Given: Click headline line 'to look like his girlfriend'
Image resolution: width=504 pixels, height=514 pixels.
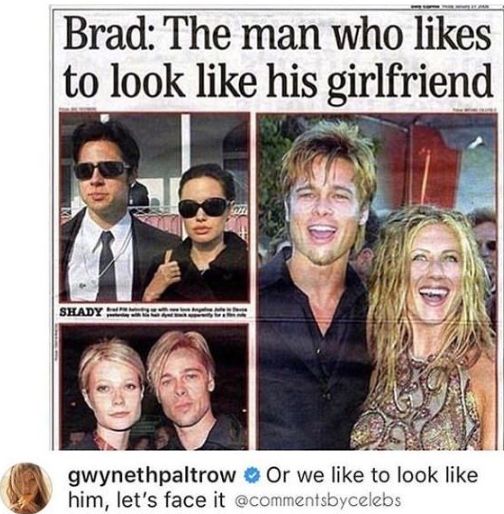Looking at the screenshot, I should (278, 80).
